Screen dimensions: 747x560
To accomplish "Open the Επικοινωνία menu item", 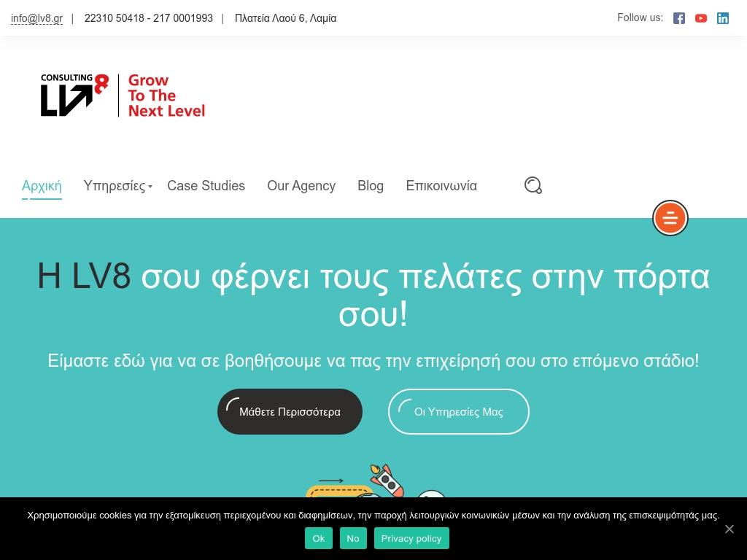I will pos(441,186).
